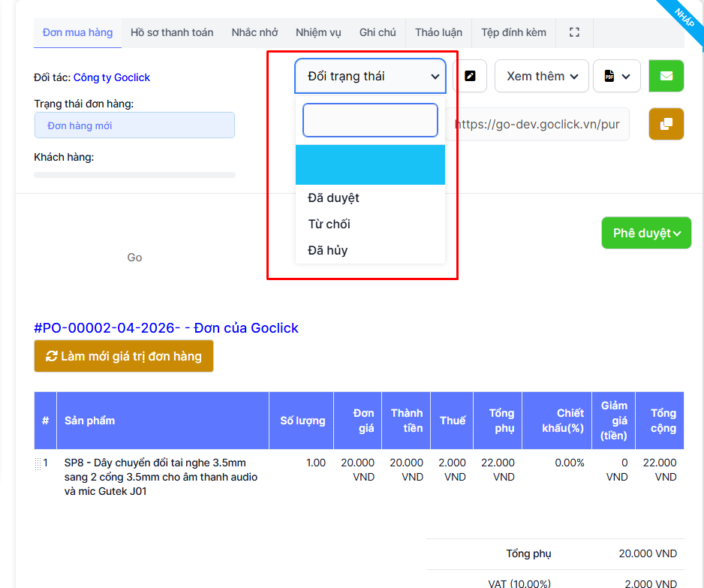Click the fullscreen expand icon in tab bar
The height and width of the screenshot is (588, 704).
pyautogui.click(x=575, y=32)
